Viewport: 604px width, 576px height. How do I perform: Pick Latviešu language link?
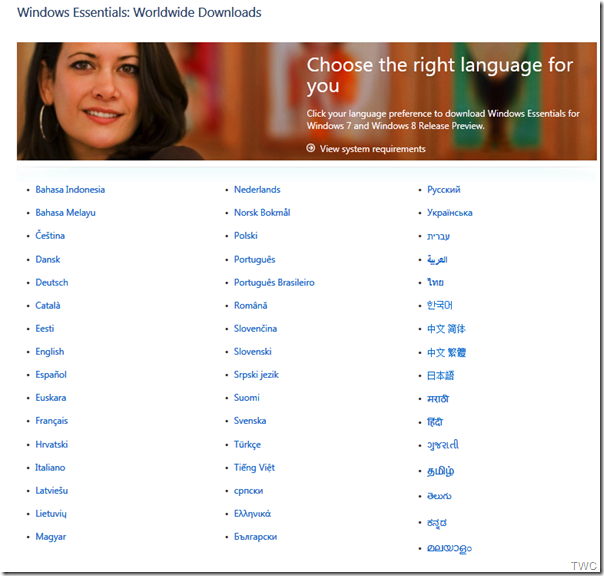pos(52,491)
